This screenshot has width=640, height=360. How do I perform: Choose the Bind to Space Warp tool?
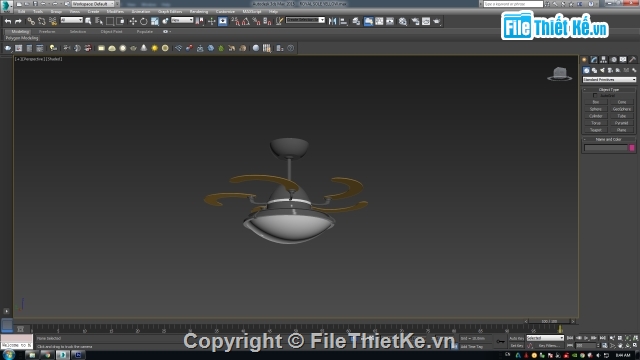[53, 21]
